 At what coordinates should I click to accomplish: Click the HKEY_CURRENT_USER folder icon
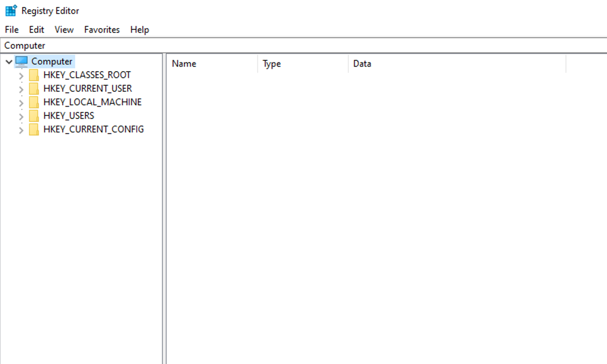(33, 88)
